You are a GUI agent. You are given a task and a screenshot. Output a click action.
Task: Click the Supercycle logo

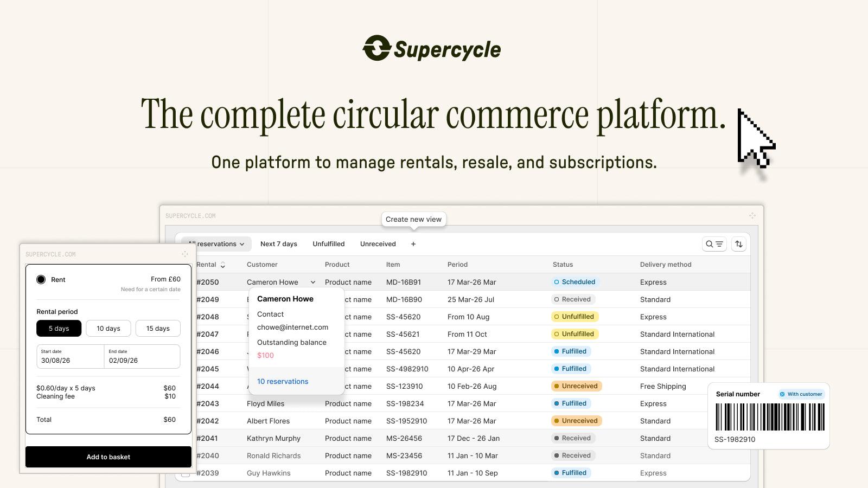[432, 49]
